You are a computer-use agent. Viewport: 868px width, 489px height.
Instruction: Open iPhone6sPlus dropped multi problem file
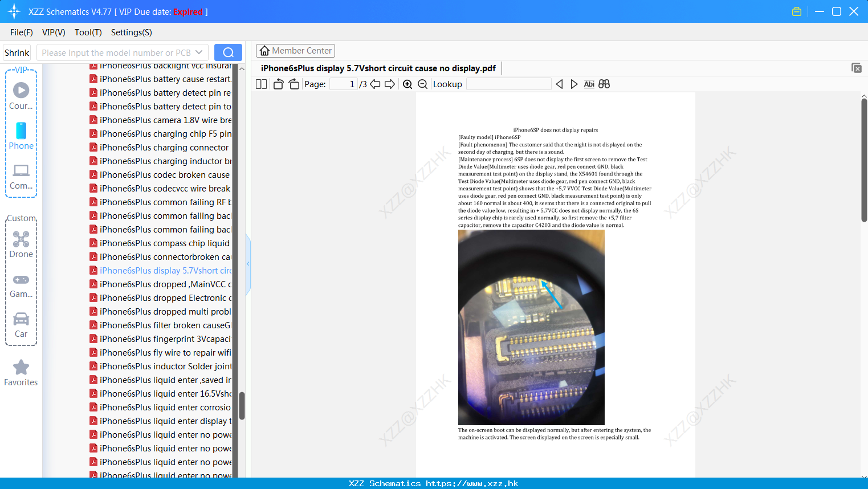pyautogui.click(x=161, y=312)
